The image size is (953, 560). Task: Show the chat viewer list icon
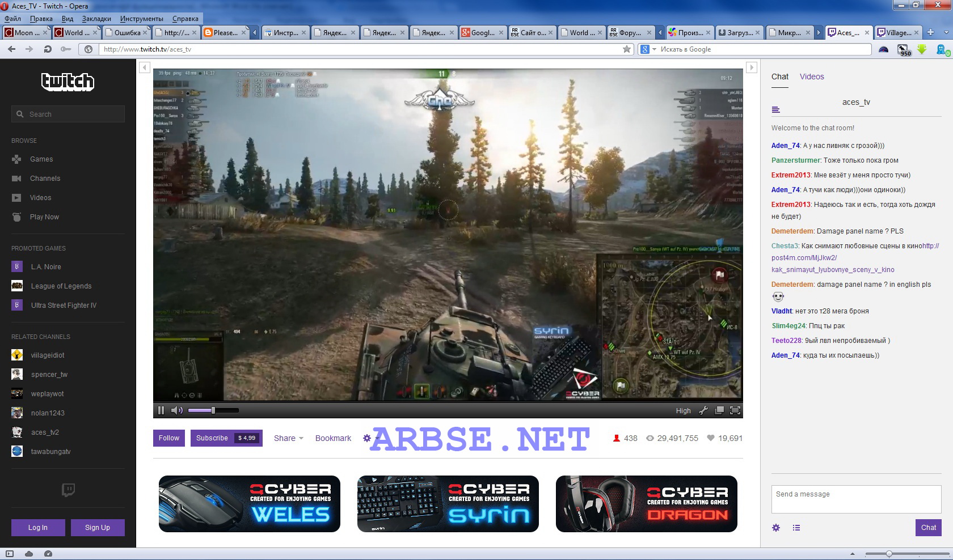click(796, 528)
